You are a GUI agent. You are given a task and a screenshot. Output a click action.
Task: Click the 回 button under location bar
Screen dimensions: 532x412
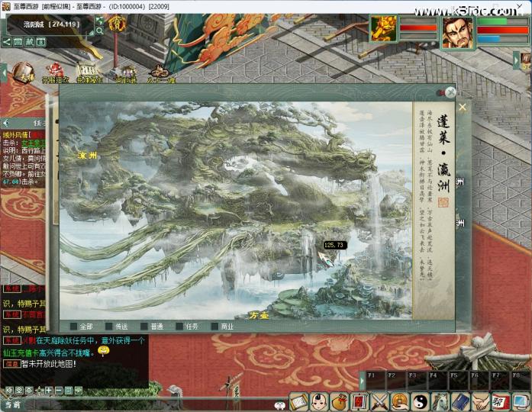coord(18,42)
